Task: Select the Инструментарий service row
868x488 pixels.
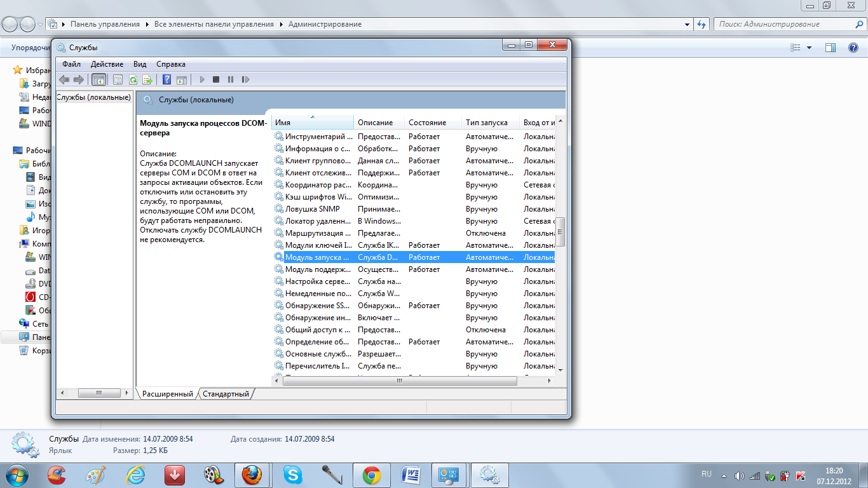Action: tap(414, 137)
